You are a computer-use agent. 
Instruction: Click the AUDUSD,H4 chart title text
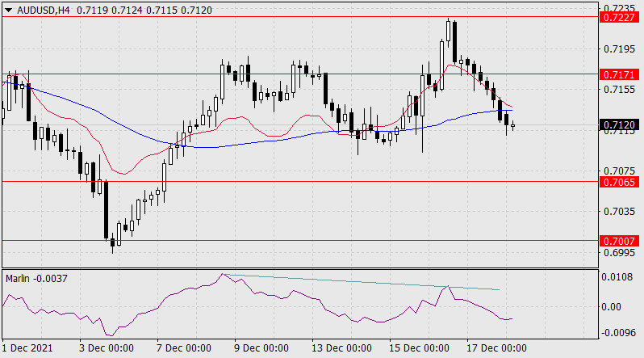coord(43,11)
